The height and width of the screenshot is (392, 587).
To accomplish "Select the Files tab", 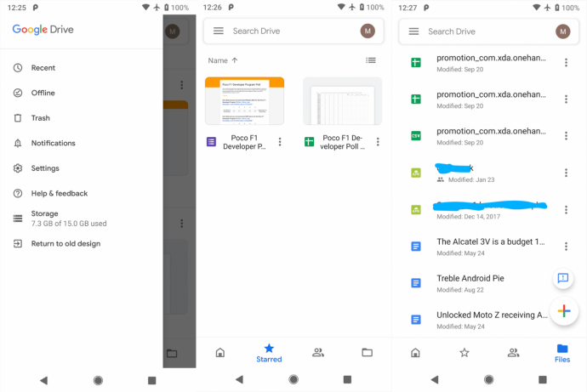I will pos(562,354).
